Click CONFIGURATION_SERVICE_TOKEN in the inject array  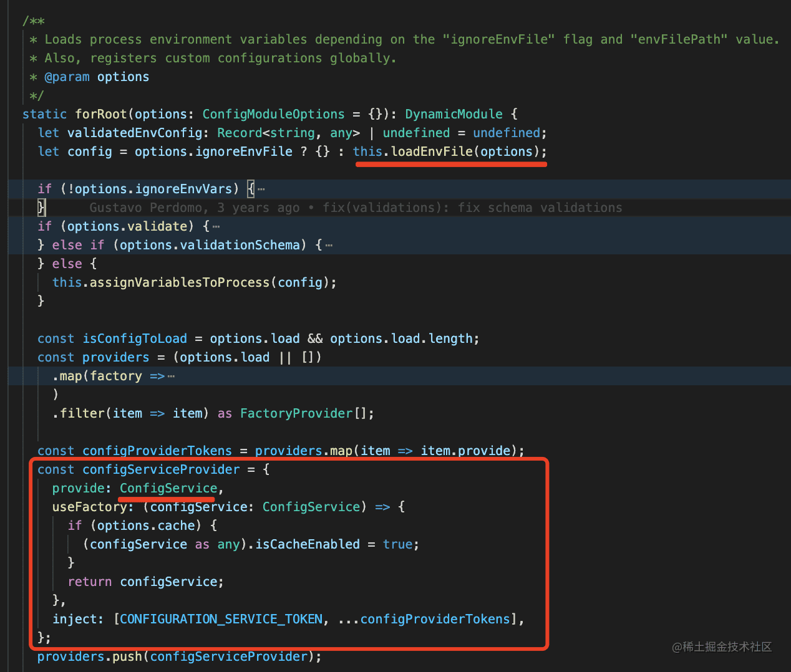pyautogui.click(x=221, y=620)
